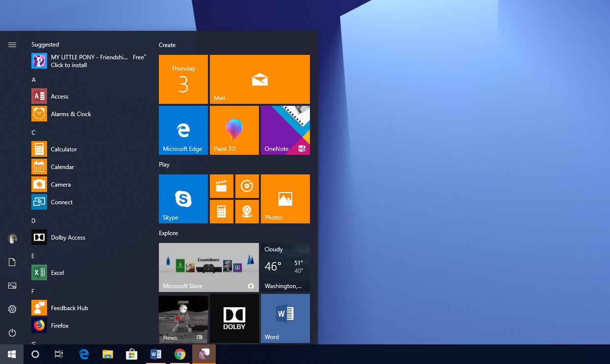Open the Thursday 3 calendar tile

[x=183, y=79]
